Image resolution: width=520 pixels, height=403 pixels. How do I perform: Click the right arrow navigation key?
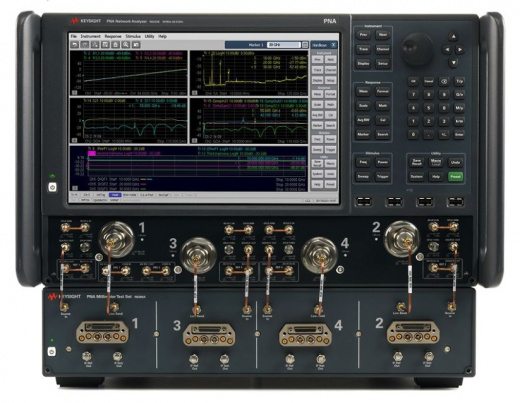click(x=460, y=50)
